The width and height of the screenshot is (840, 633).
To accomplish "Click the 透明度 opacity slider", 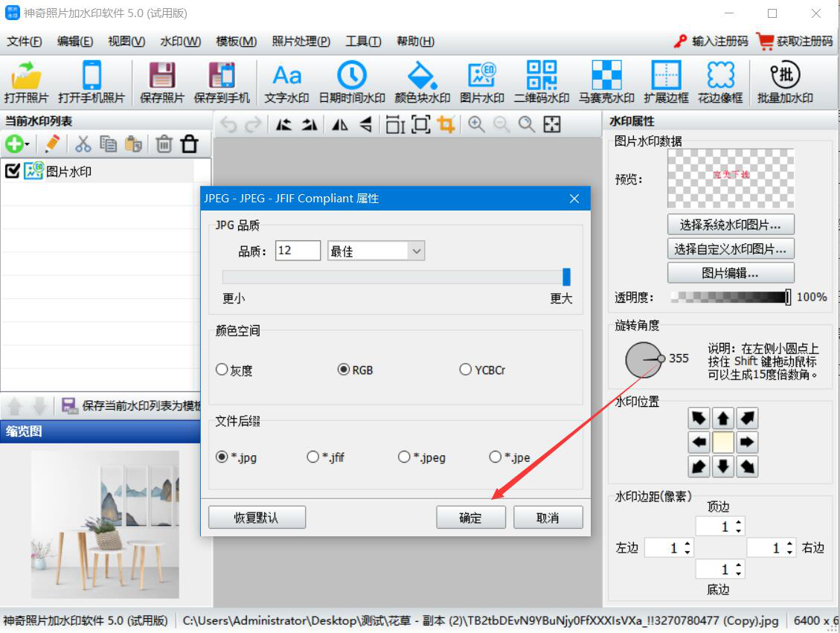I will click(x=731, y=297).
